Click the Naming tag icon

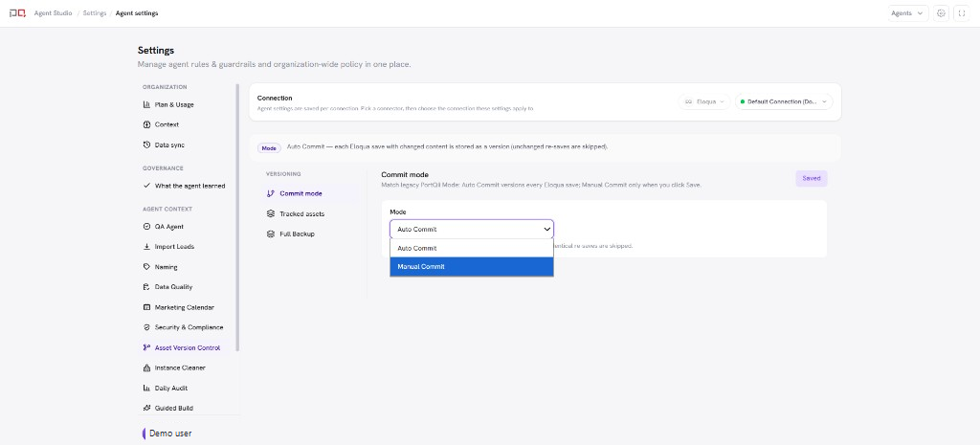tap(146, 266)
